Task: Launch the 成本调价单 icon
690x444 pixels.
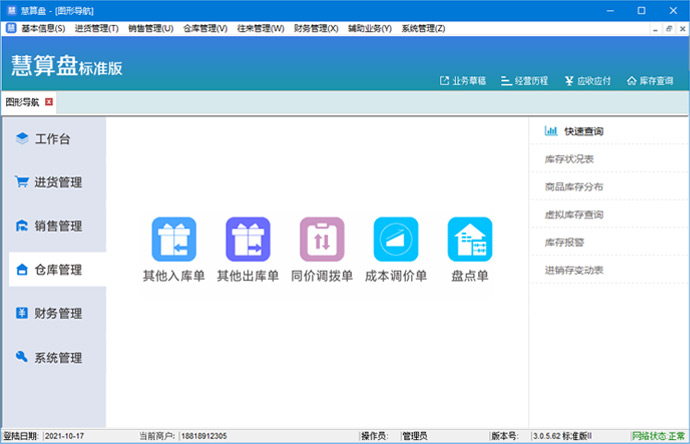Action: point(395,240)
